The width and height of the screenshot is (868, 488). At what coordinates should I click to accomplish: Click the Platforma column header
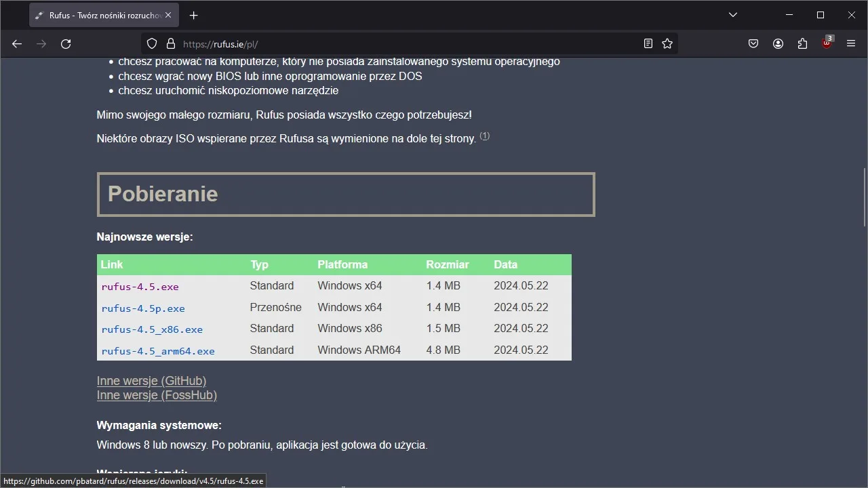(342, 264)
